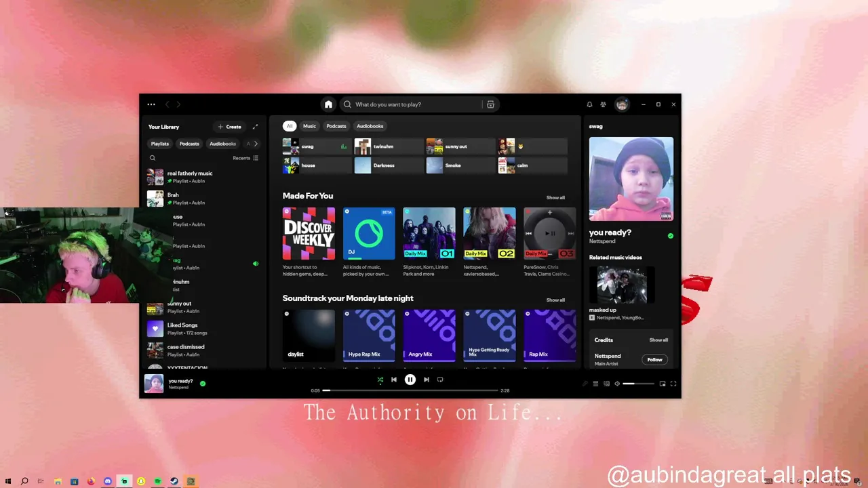Expand library filter chips with chevron
This screenshot has width=868, height=488.
click(x=256, y=144)
